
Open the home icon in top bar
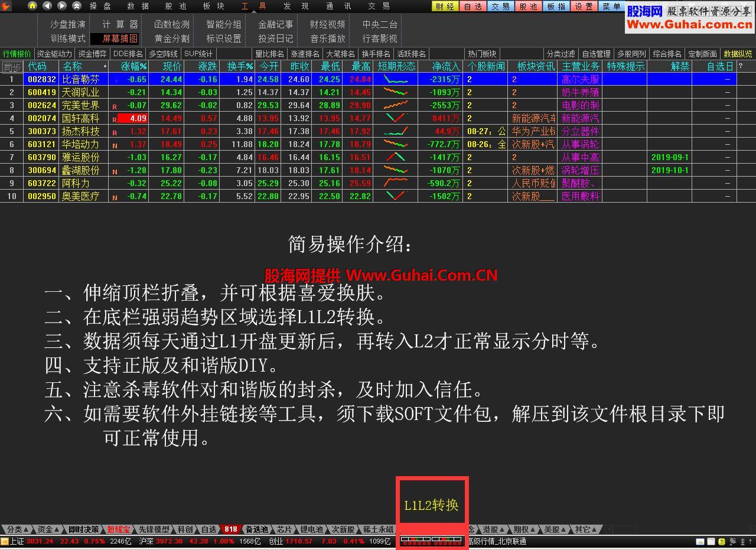(x=32, y=6)
